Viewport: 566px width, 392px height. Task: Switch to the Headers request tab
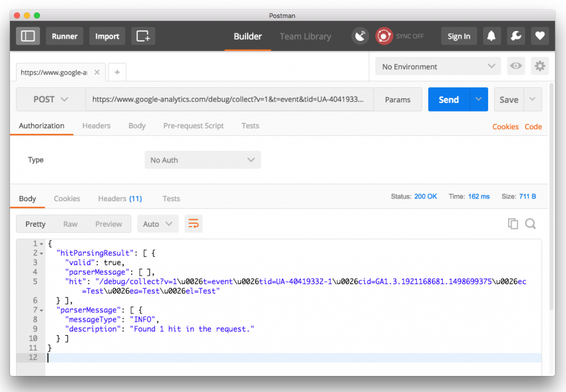(x=96, y=126)
